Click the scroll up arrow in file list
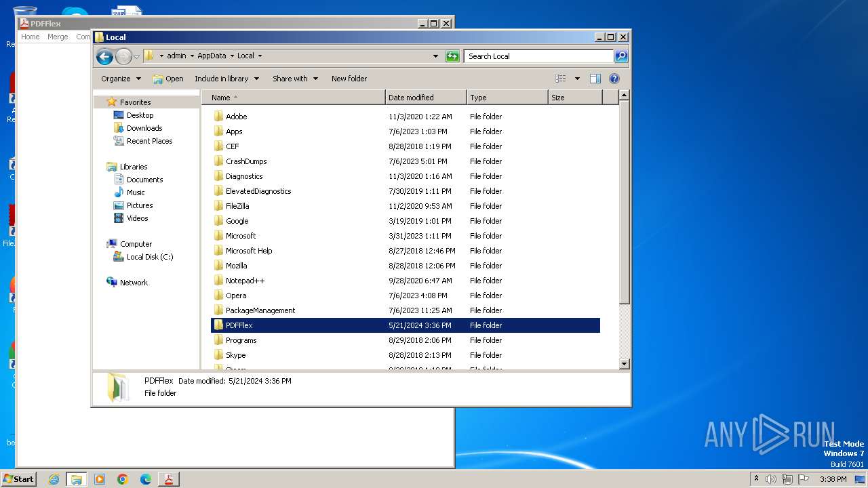 tap(625, 96)
